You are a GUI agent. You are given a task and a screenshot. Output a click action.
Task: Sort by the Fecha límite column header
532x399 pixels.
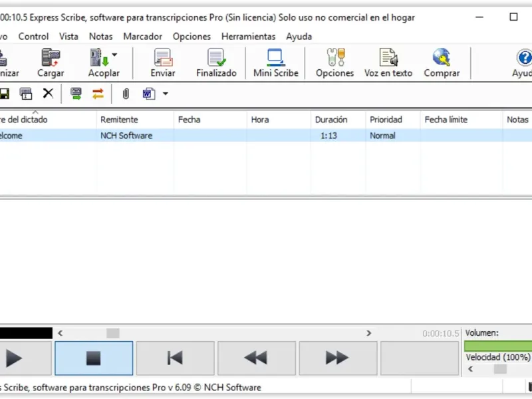(x=462, y=120)
